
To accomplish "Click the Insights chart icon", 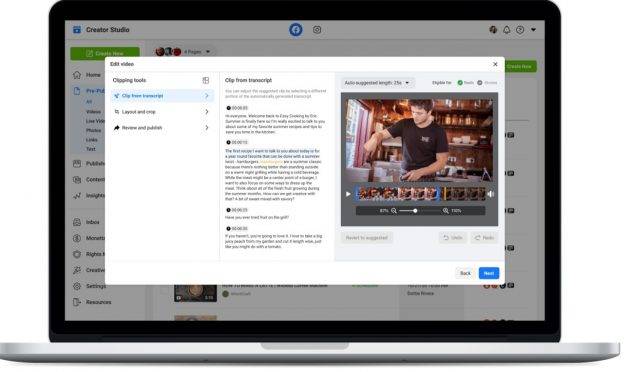I will point(77,196).
